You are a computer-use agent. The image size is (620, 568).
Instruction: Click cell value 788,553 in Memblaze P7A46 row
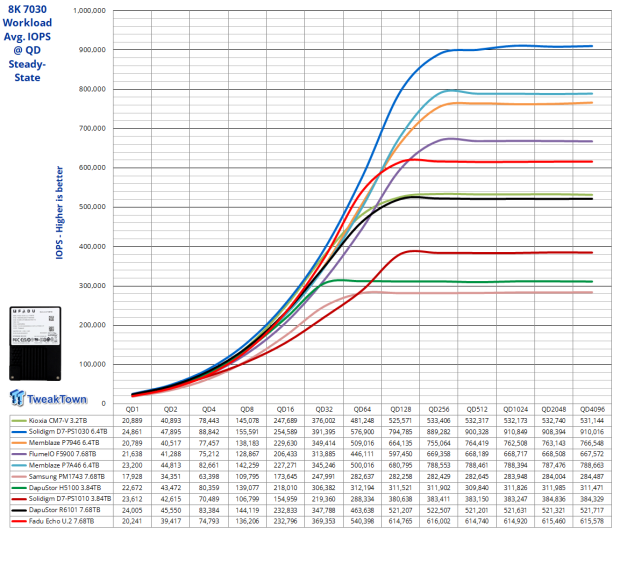point(439,466)
